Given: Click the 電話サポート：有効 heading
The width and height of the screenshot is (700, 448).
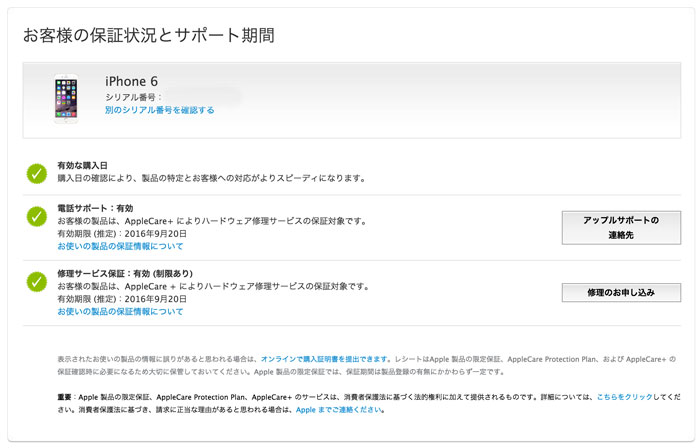Looking at the screenshot, I should tap(95, 208).
